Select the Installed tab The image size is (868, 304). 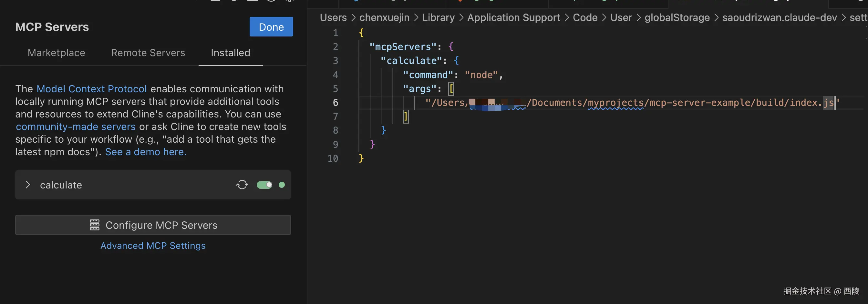231,53
